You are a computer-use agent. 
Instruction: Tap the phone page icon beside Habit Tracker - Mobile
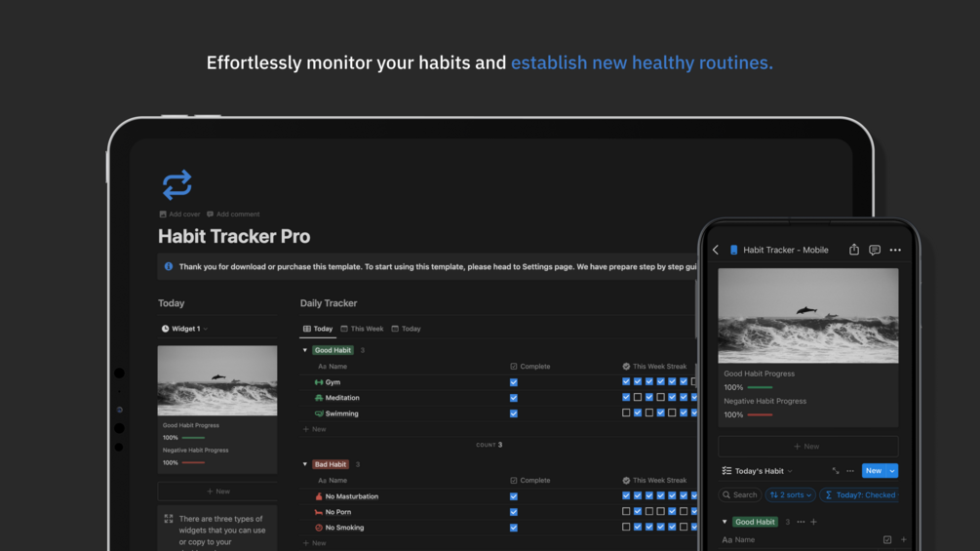[733, 250]
